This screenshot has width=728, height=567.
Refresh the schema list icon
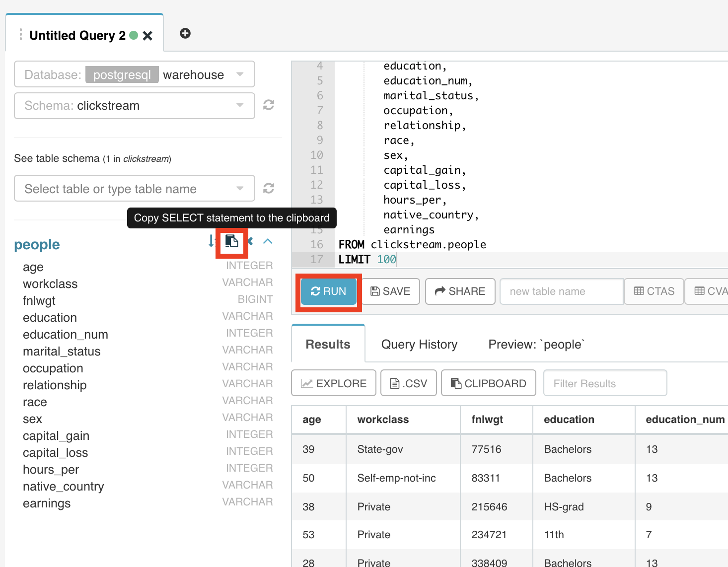[x=269, y=105]
